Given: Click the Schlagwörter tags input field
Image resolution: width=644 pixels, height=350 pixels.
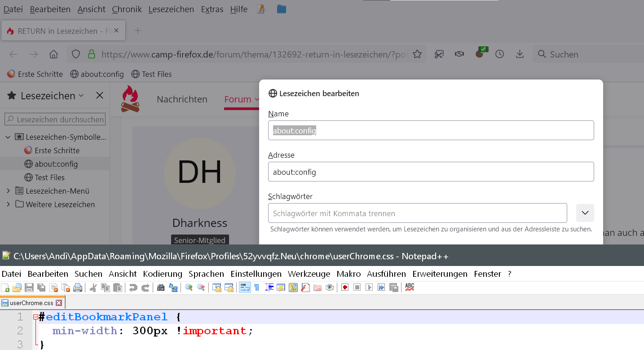Looking at the screenshot, I should (418, 213).
